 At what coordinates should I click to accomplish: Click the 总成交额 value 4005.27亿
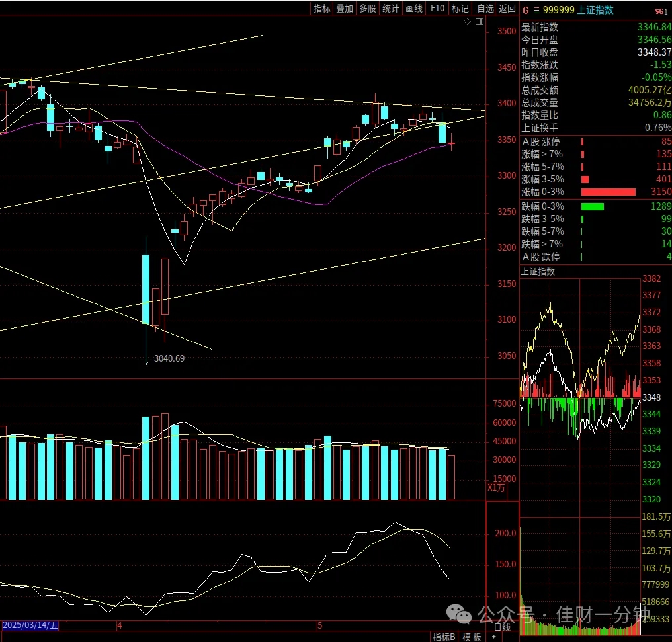coord(650,89)
